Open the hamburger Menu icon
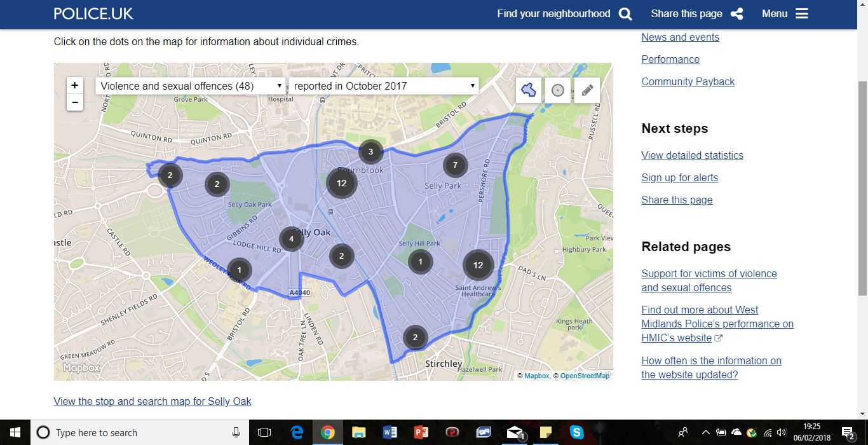The width and height of the screenshot is (868, 445). tap(802, 14)
